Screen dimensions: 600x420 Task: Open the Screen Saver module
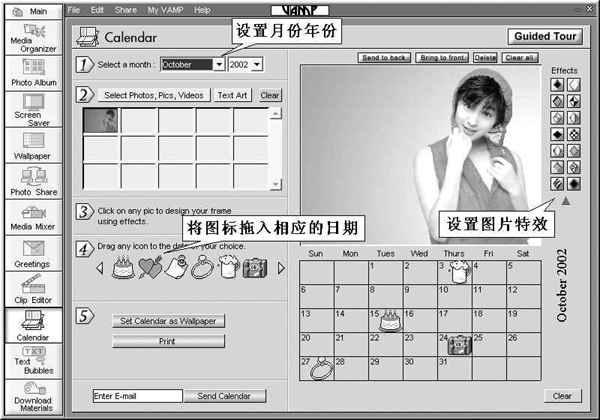point(33,109)
